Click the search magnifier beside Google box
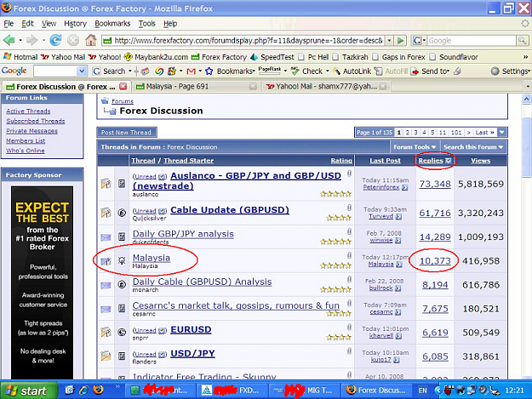 (x=522, y=41)
